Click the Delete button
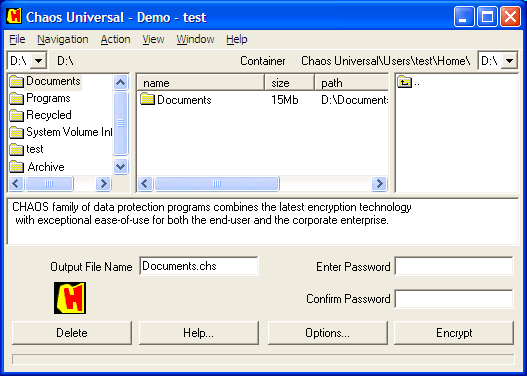The image size is (527, 376). pyautogui.click(x=72, y=333)
